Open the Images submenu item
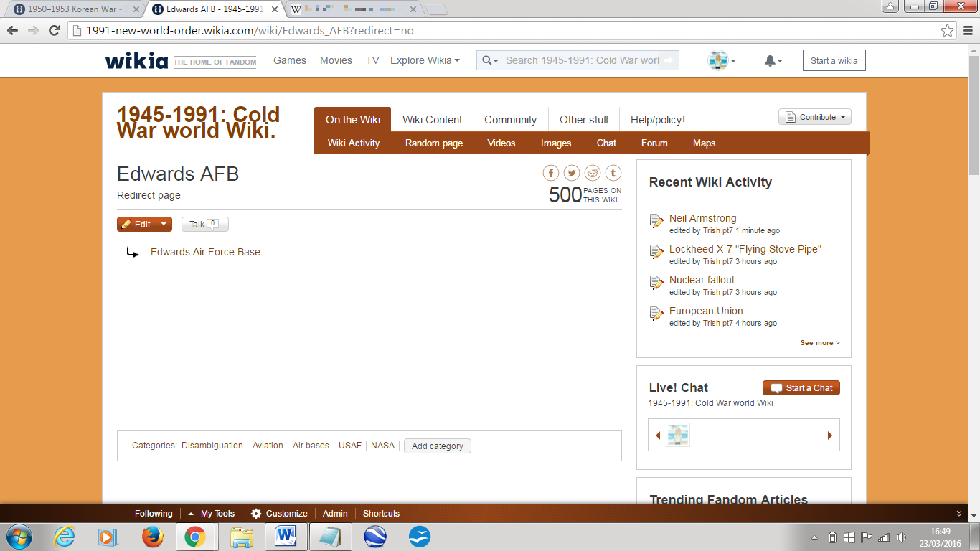 556,143
